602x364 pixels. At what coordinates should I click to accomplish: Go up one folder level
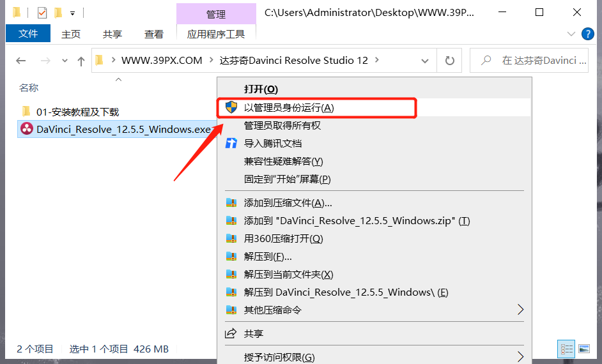point(81,61)
